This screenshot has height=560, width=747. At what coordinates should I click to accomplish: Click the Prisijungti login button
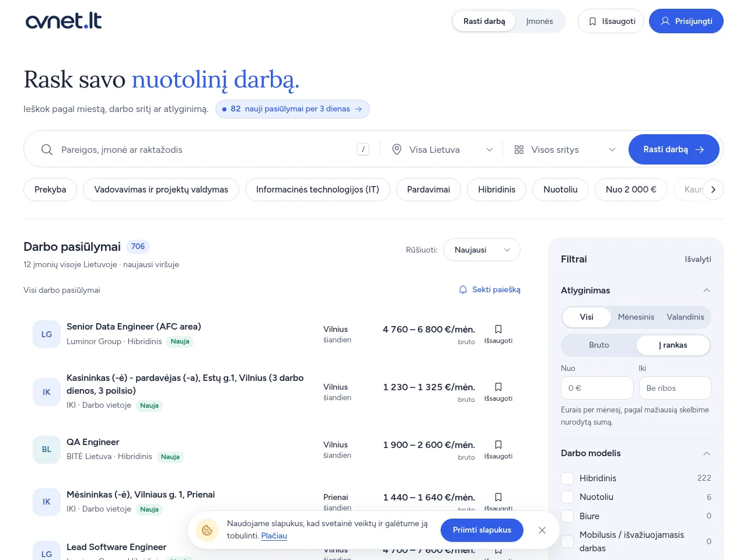pos(686,21)
